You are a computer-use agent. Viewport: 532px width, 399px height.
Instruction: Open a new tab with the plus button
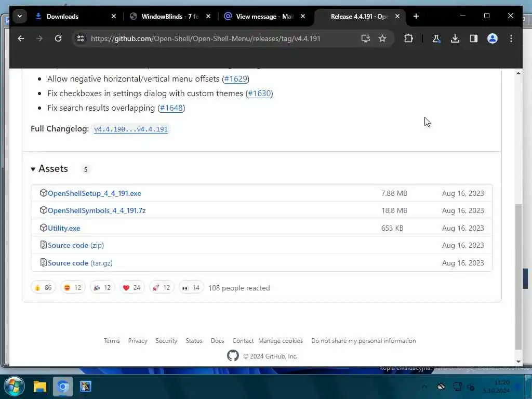pyautogui.click(x=416, y=16)
